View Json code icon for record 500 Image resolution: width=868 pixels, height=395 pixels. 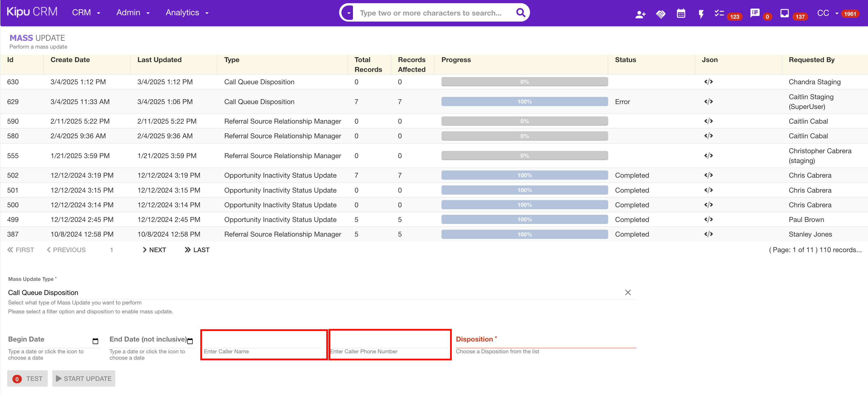pos(708,205)
